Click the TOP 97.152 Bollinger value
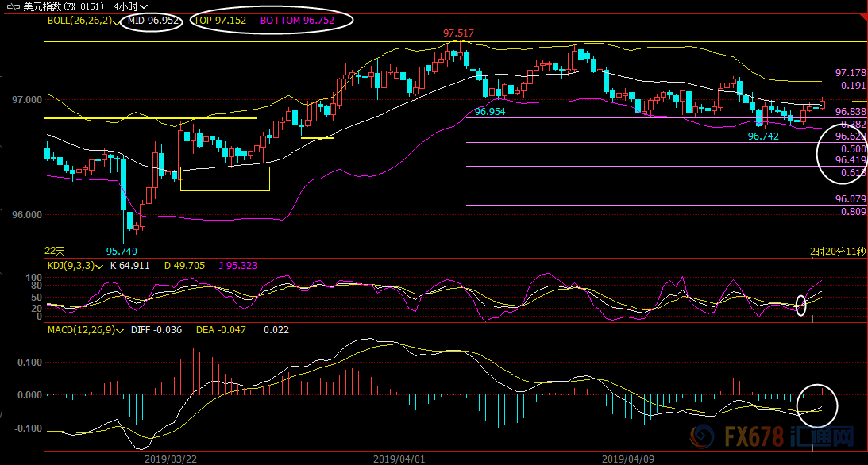The height and width of the screenshot is (465, 868). point(220,21)
